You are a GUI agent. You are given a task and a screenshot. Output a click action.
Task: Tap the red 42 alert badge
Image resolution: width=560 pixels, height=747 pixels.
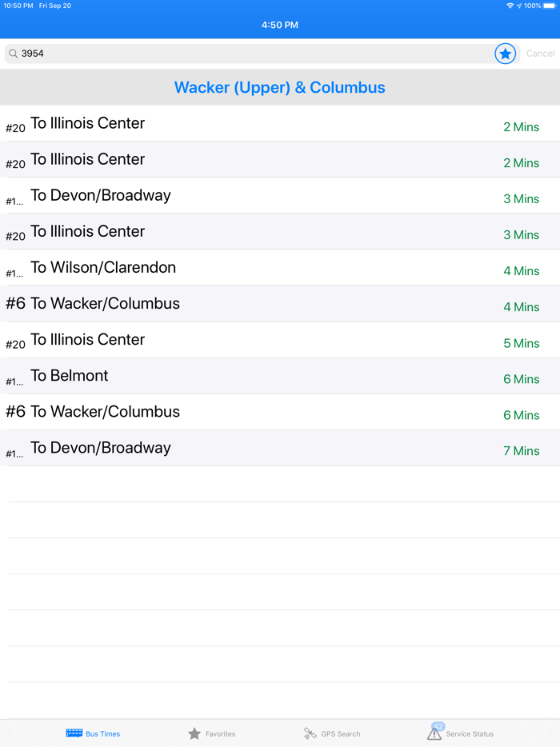438,726
